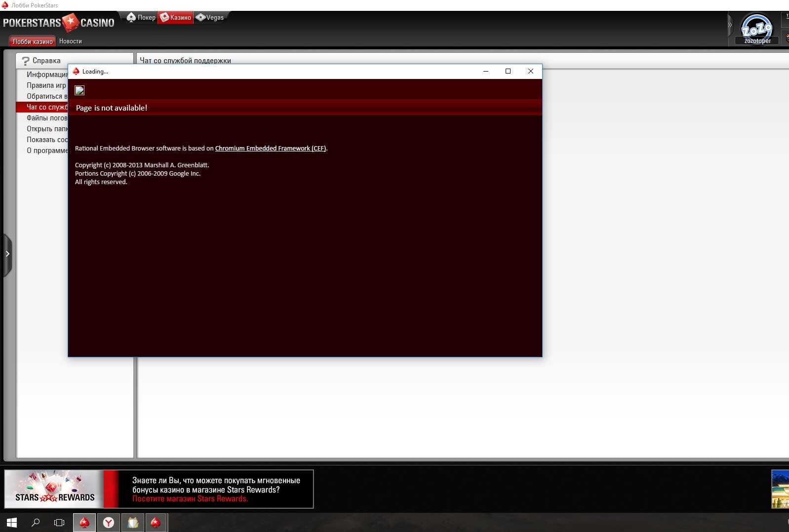Open Task View on the taskbar
The height and width of the screenshot is (532, 789).
(59, 523)
